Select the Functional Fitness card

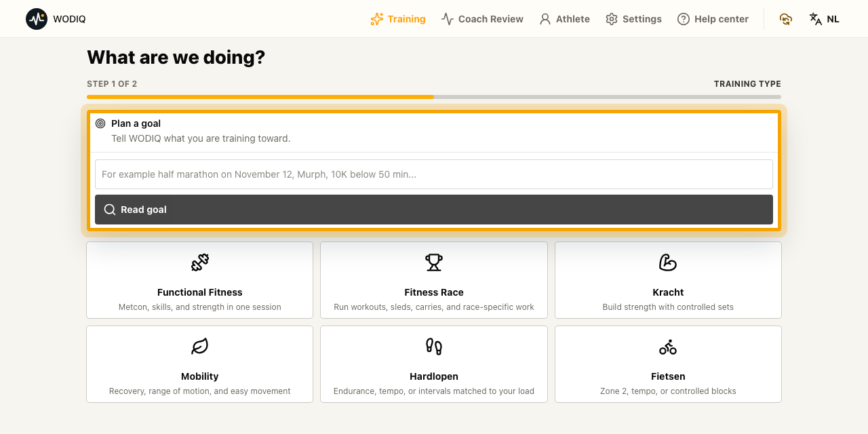[200, 280]
